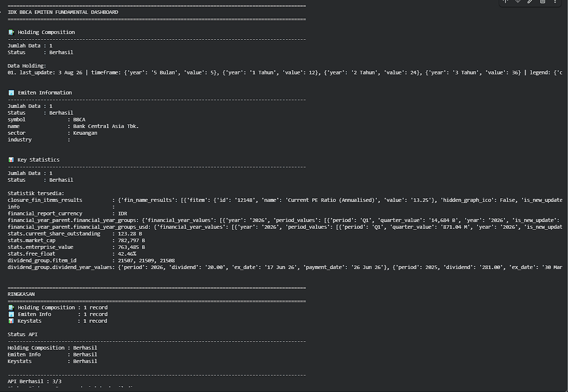Click the 'dividend_group.dividend_year_values' key
Image resolution: width=568 pixels, height=392 pixels.
(x=60, y=267)
